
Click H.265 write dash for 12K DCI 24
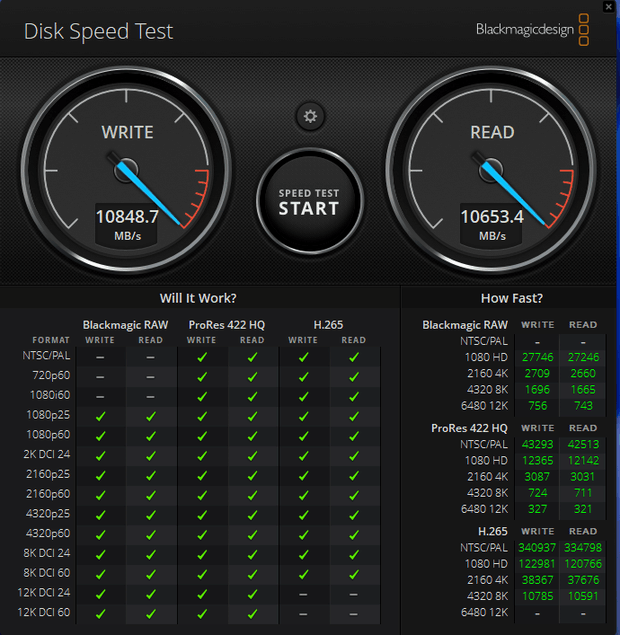(x=303, y=595)
